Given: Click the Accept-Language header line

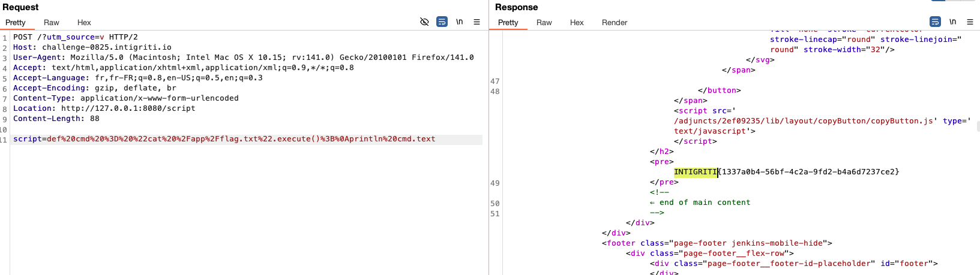Looking at the screenshot, I should (x=138, y=78).
